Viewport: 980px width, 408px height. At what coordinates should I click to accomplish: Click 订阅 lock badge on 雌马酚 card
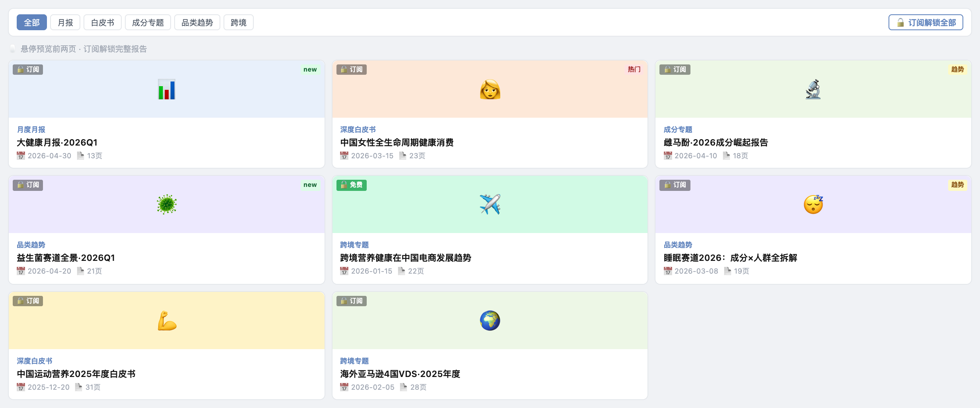[x=675, y=70]
